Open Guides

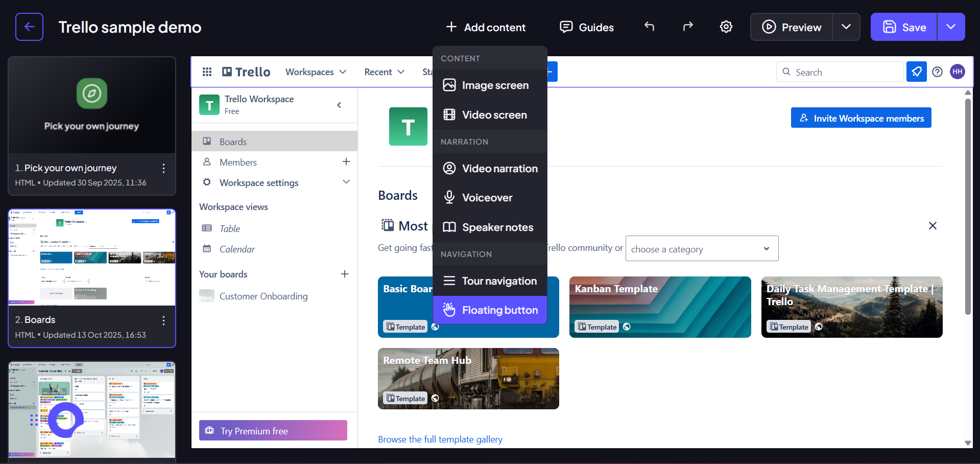tap(587, 27)
